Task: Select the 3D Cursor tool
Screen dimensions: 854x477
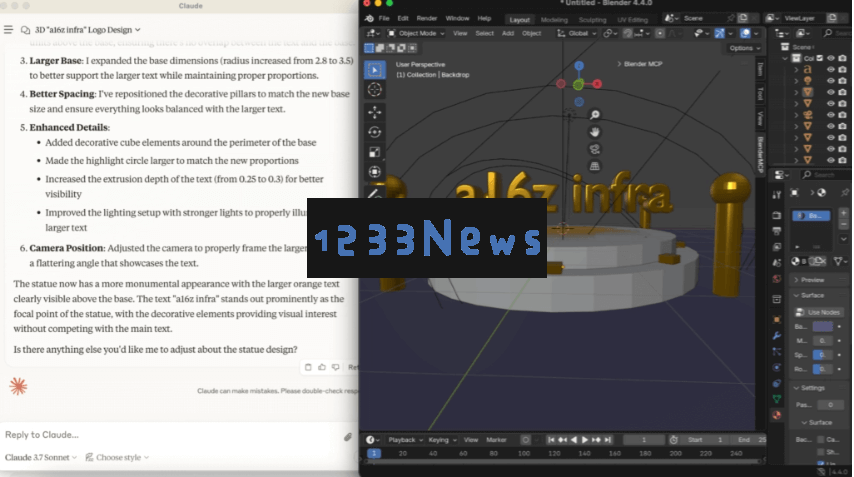Action: [x=375, y=89]
